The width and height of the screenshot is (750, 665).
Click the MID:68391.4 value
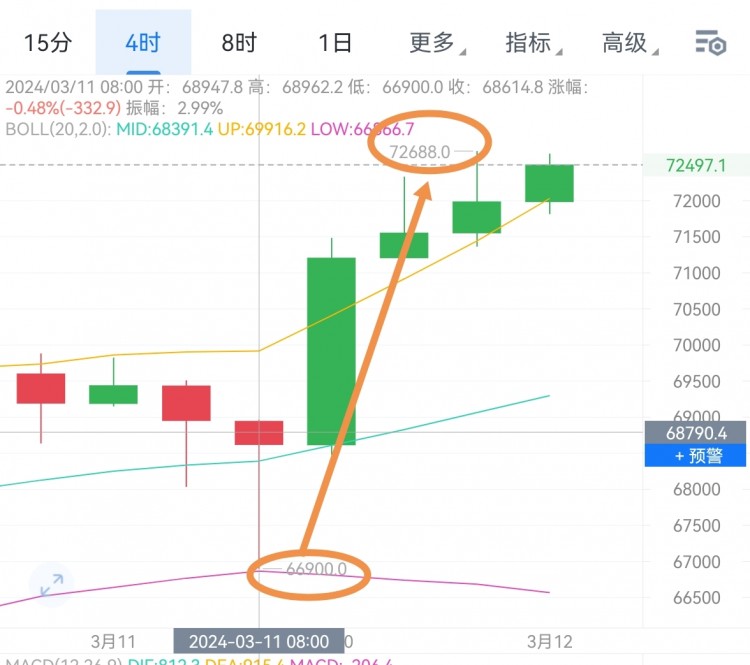coord(165,129)
